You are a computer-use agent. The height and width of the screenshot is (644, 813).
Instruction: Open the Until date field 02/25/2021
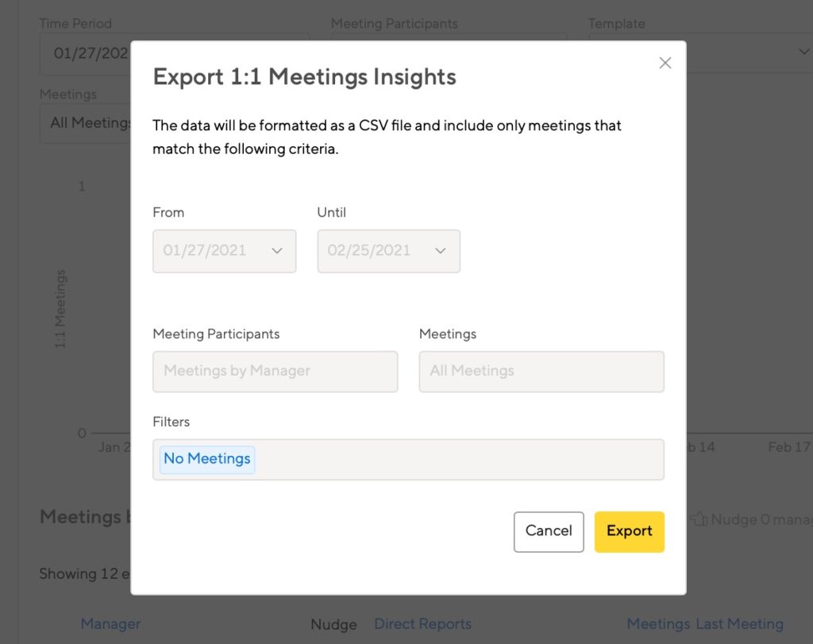point(389,251)
